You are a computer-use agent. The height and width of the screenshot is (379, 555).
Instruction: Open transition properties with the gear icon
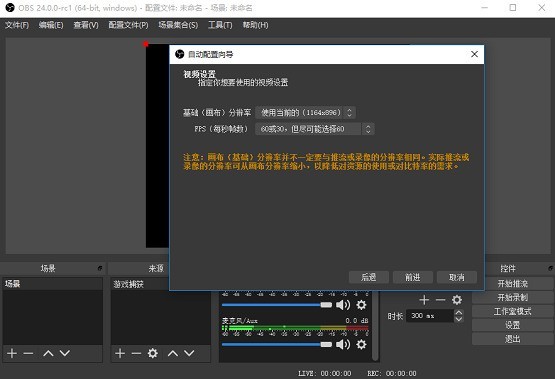pos(457,300)
